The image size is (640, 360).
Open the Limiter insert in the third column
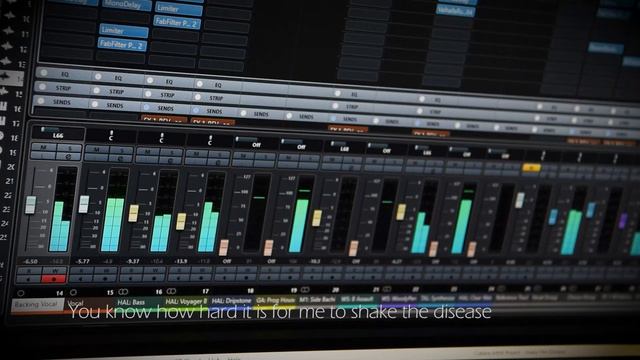tap(178, 8)
